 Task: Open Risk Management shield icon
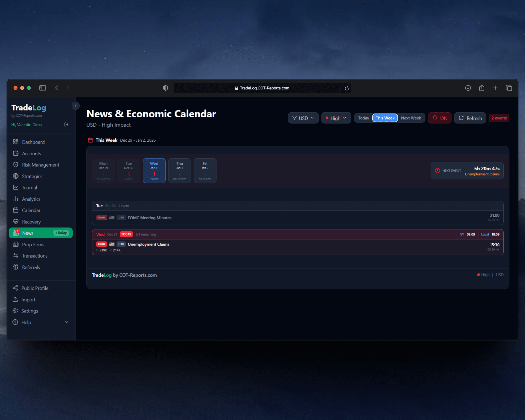pos(16,165)
